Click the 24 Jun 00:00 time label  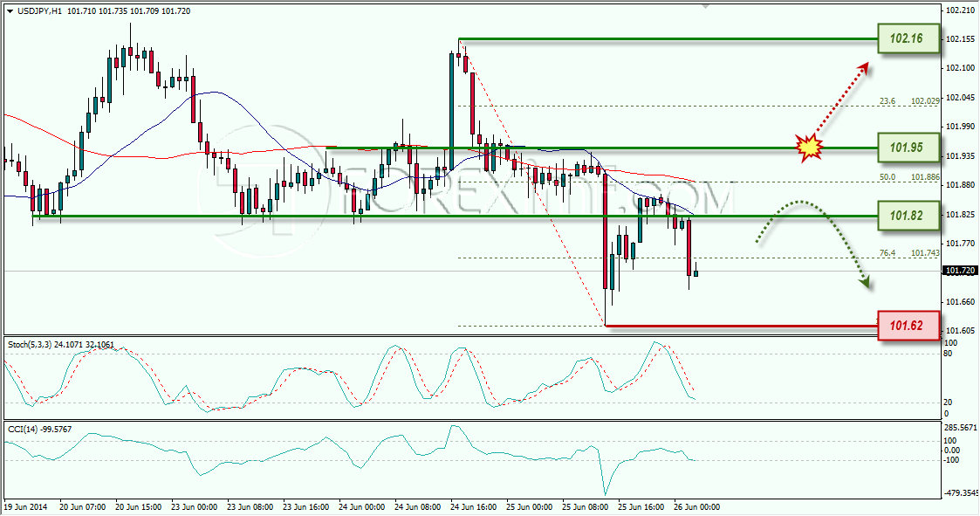click(x=362, y=506)
